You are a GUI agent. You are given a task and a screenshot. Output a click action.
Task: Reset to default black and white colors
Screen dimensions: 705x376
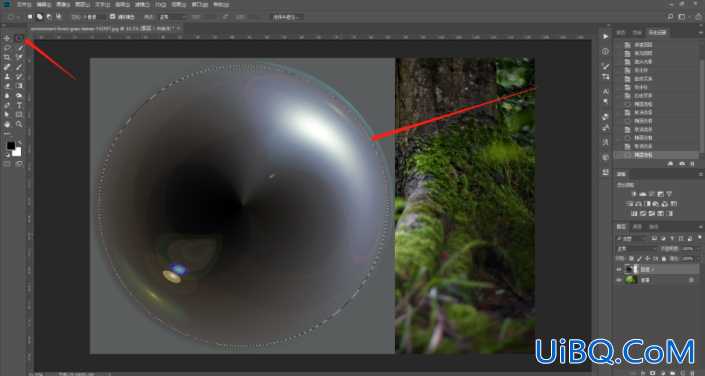coord(7,154)
